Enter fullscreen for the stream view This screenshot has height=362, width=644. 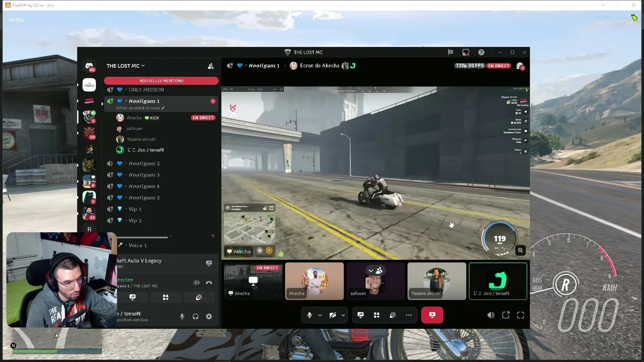coord(520,315)
